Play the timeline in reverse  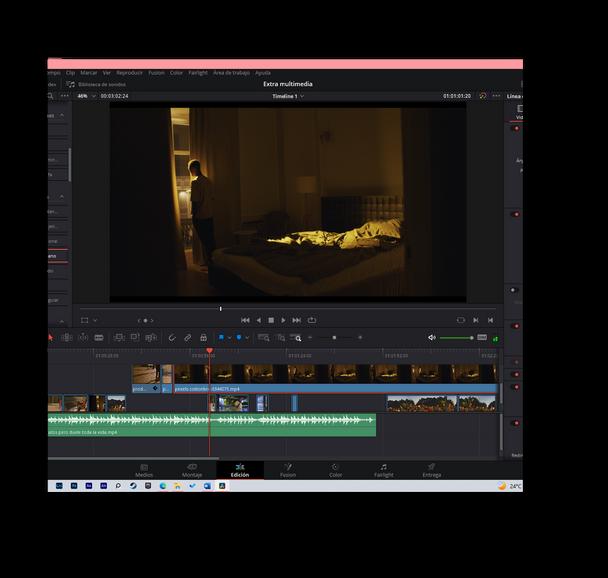[259, 320]
